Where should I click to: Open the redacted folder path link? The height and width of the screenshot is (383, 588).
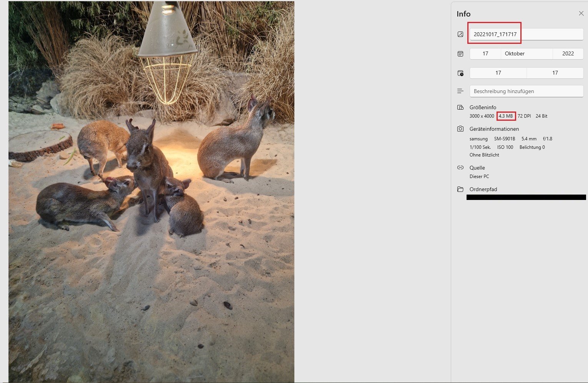coord(526,197)
